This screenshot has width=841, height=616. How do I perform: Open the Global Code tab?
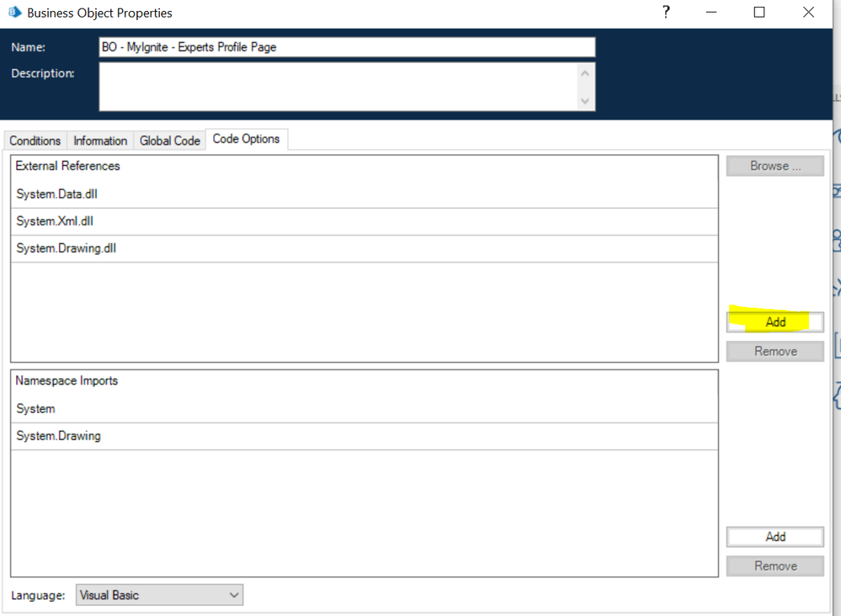[170, 141]
